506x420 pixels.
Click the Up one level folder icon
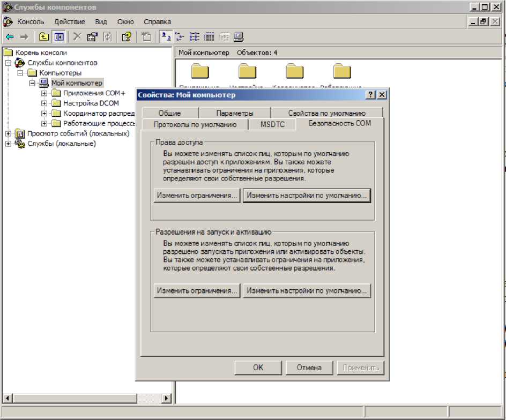[x=43, y=37]
